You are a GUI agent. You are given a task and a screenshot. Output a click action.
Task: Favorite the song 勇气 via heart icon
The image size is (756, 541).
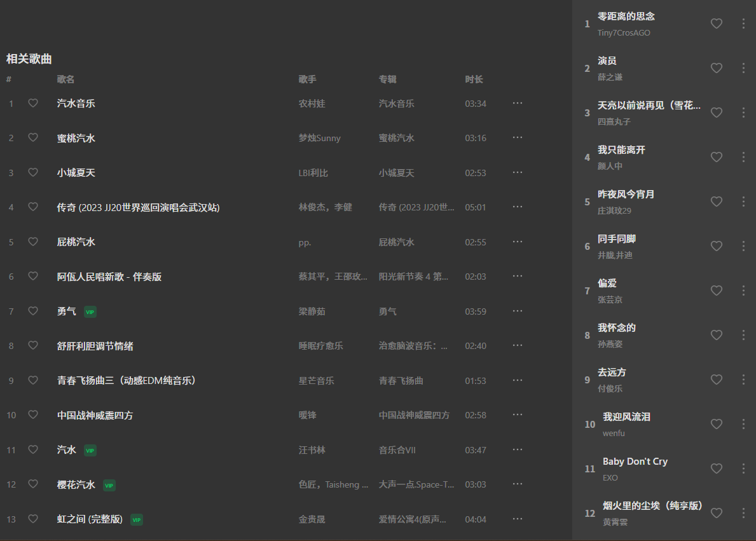pyautogui.click(x=33, y=311)
